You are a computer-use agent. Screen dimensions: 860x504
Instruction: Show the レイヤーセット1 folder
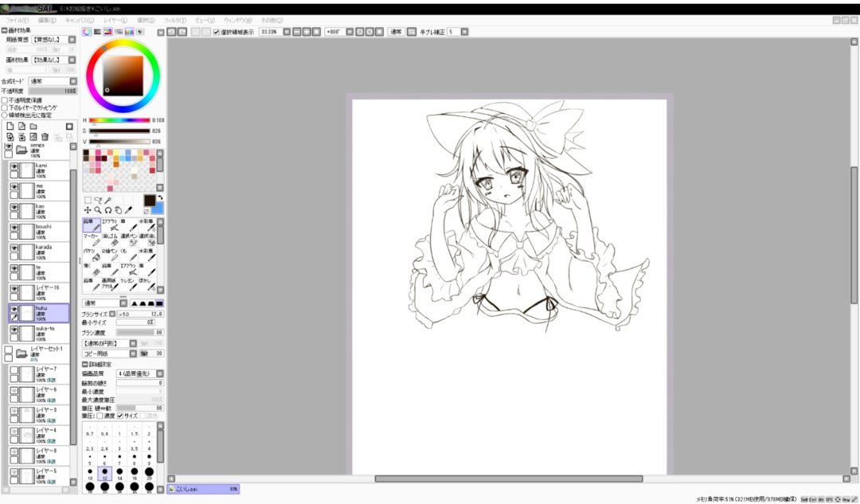click(x=8, y=350)
